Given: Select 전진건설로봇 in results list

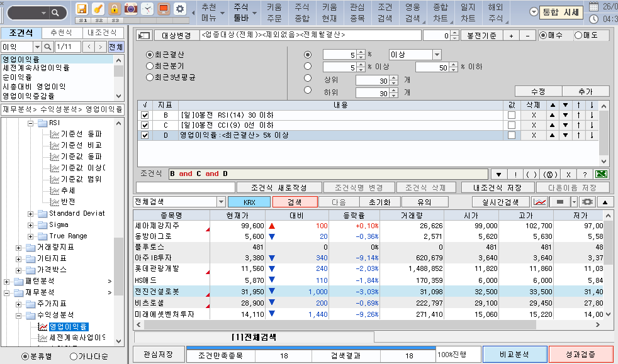Looking at the screenshot, I should point(158,292).
